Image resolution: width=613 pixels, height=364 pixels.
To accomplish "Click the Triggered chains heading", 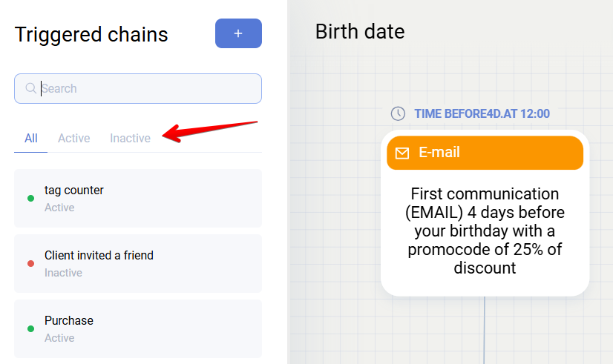I will point(91,34).
